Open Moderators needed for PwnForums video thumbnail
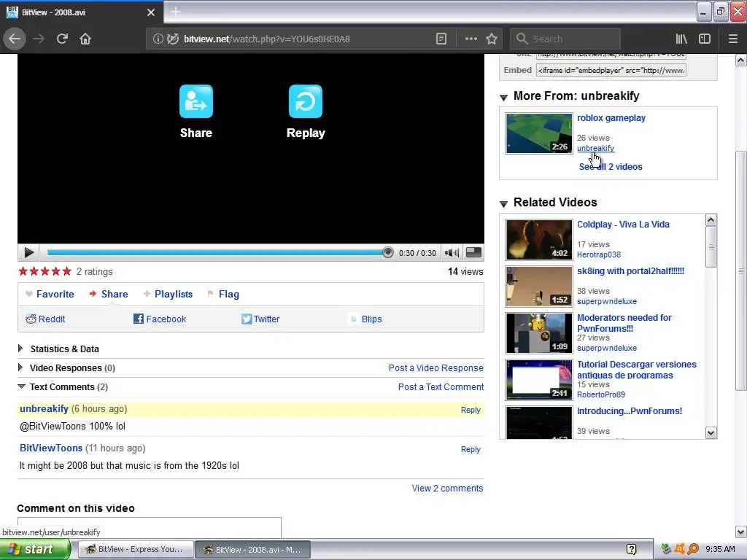Image resolution: width=747 pixels, height=560 pixels. pos(539,332)
